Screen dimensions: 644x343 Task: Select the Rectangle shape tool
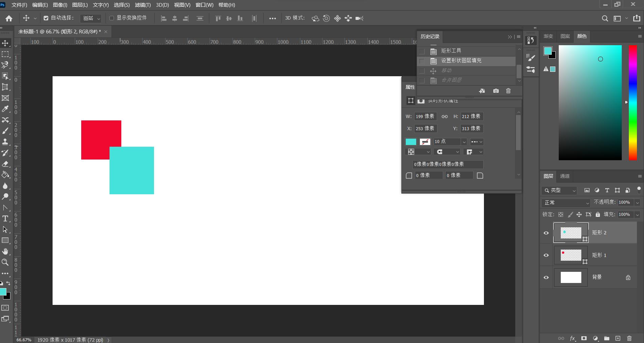[5, 240]
